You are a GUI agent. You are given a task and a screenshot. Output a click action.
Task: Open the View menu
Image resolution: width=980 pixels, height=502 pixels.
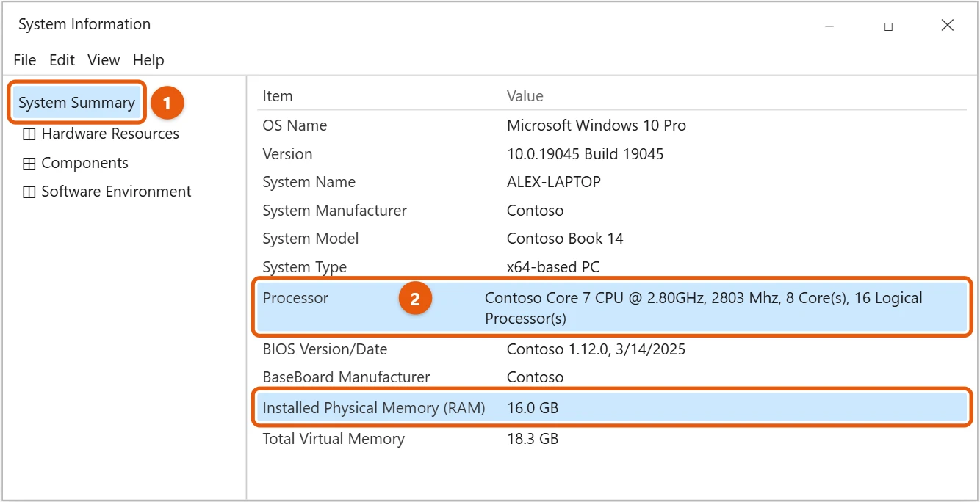[104, 60]
